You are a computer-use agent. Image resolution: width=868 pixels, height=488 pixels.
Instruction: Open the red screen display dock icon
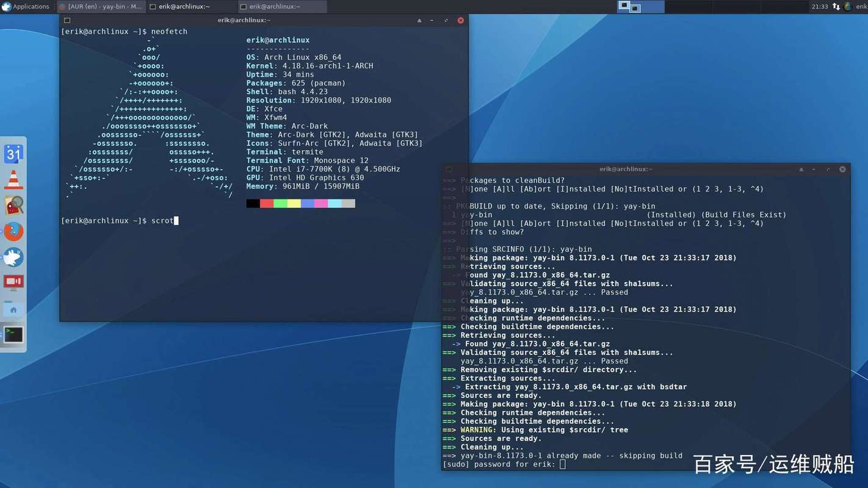point(13,282)
